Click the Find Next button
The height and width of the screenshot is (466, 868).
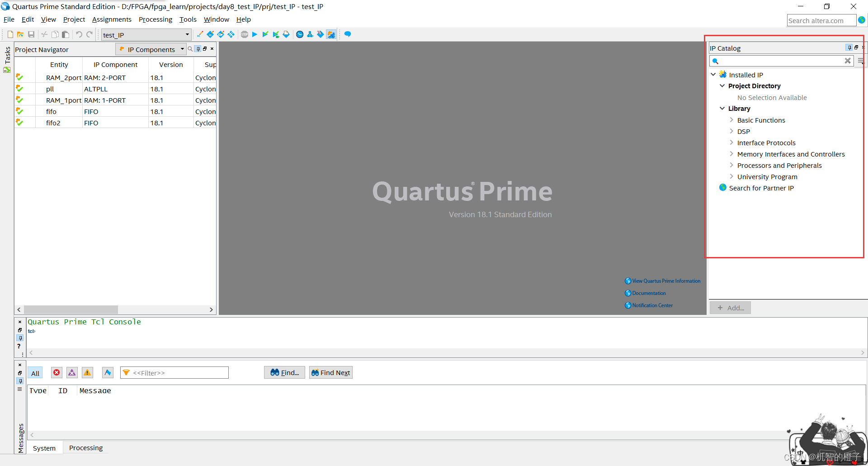coord(331,373)
